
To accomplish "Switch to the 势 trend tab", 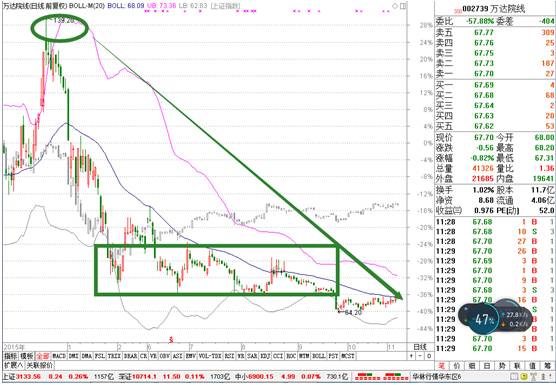I will click(x=502, y=366).
